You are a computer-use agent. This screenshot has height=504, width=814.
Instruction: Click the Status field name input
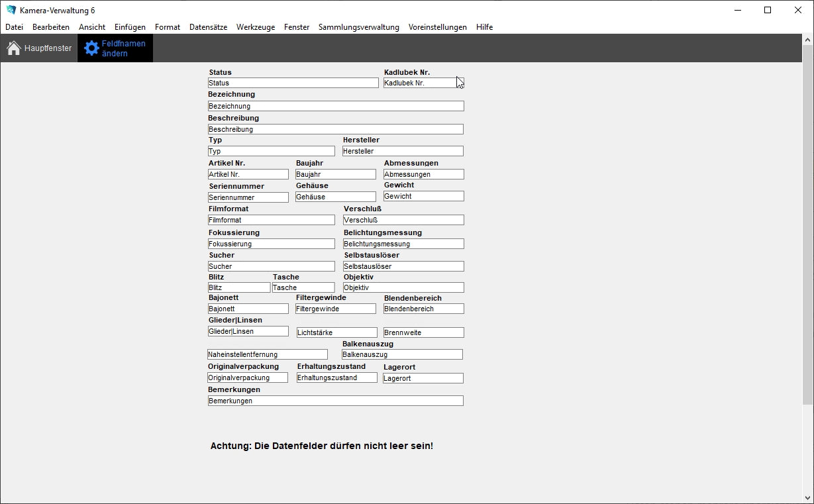(293, 83)
